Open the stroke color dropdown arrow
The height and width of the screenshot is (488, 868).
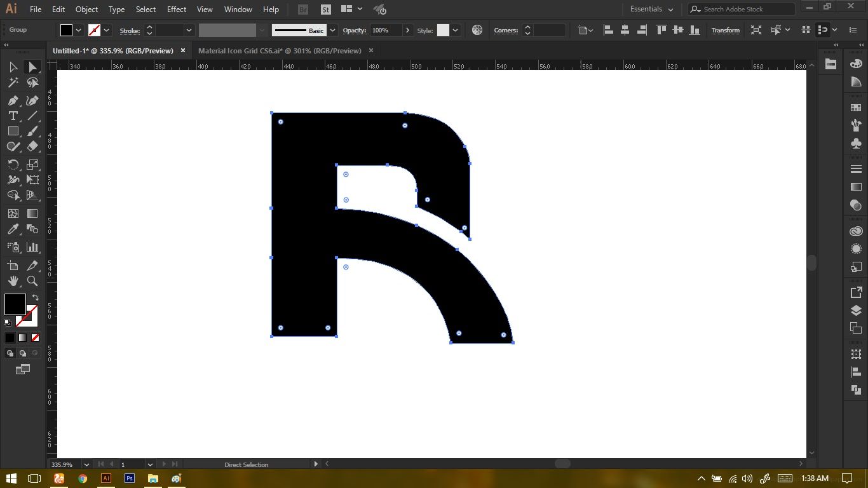(x=107, y=30)
